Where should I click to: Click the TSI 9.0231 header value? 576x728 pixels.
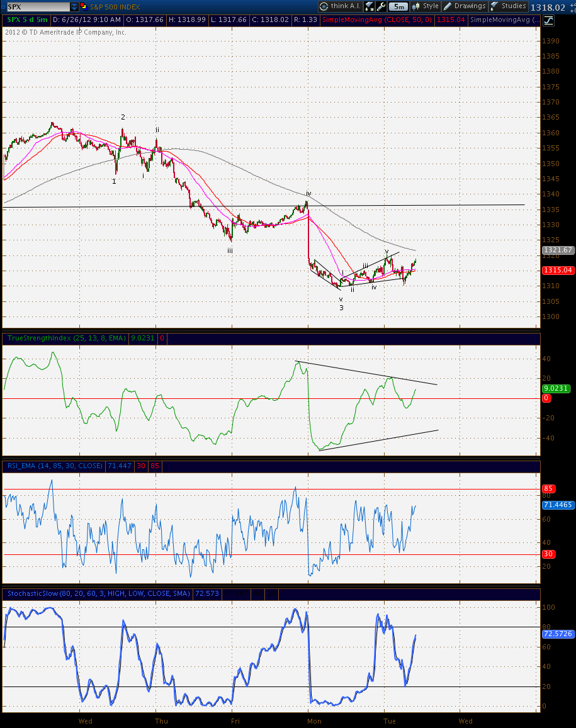pos(143,338)
